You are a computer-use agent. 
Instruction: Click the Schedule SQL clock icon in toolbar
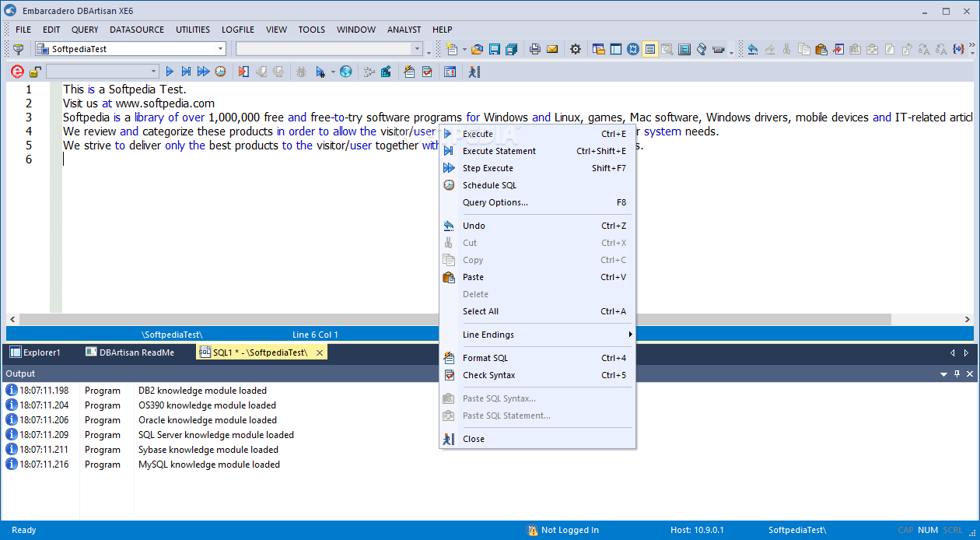coord(221,72)
